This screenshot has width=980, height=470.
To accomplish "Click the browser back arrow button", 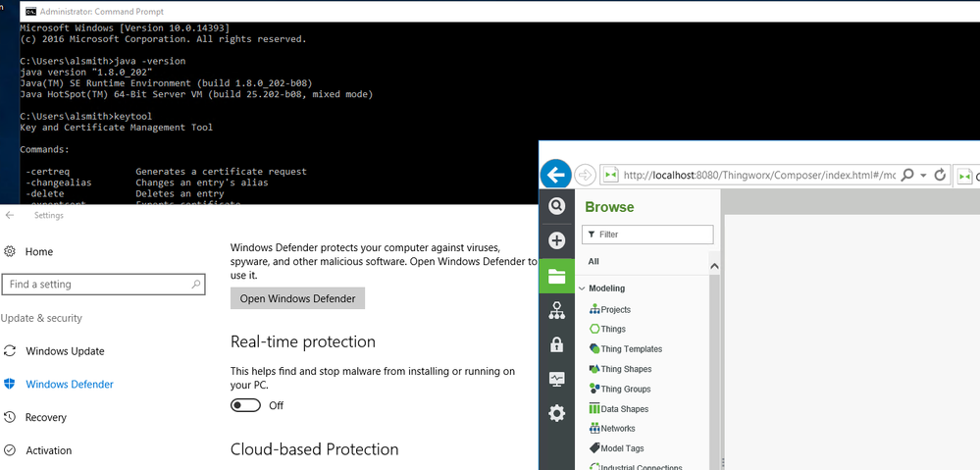I will (x=556, y=175).
